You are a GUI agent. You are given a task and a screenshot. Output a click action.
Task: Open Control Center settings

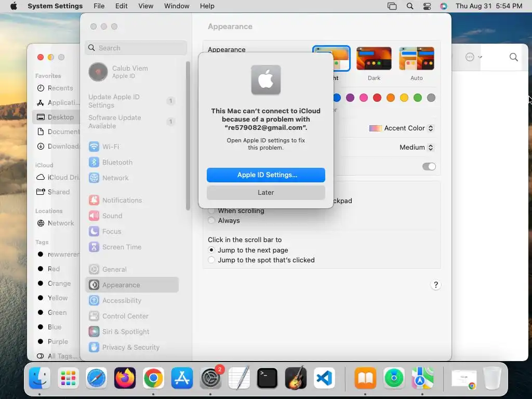coord(131,316)
